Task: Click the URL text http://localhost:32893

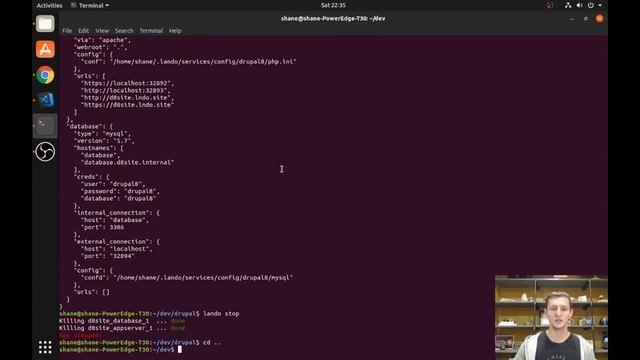Action: tap(125, 91)
